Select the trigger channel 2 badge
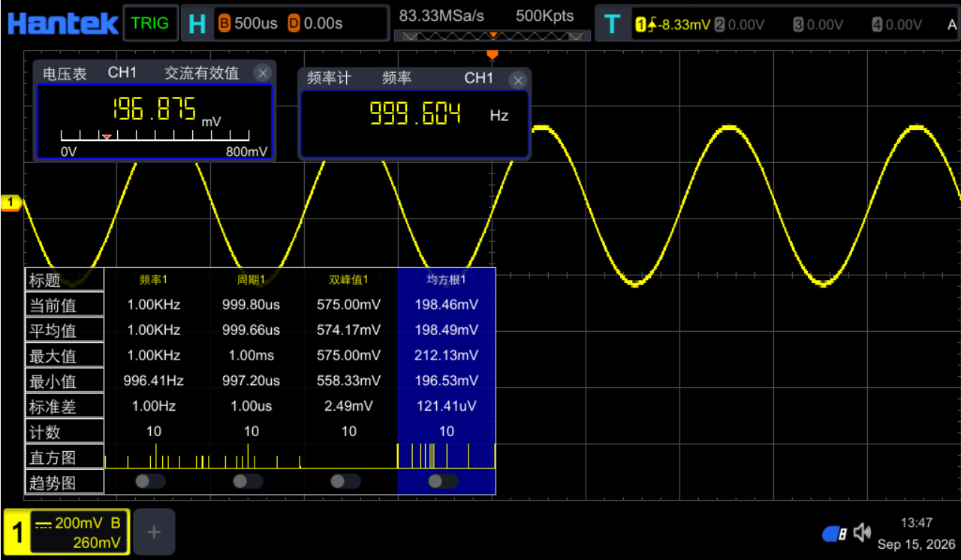 pyautogui.click(x=720, y=25)
